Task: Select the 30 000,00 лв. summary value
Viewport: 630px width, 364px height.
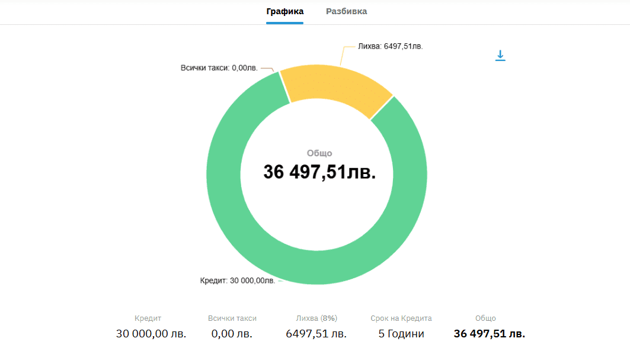Action: tap(151, 334)
